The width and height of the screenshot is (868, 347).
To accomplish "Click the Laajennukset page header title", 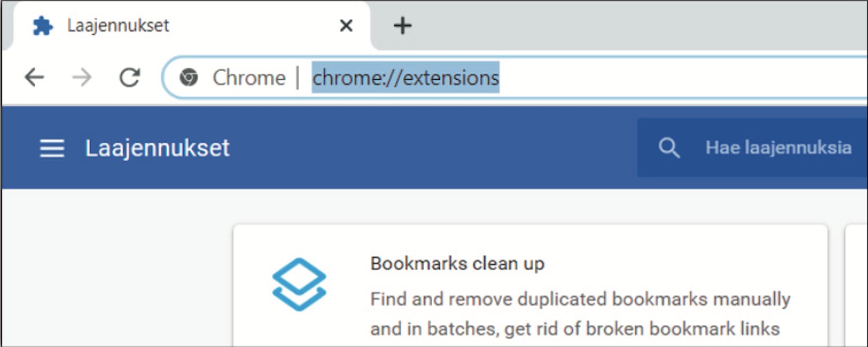I will 157,148.
